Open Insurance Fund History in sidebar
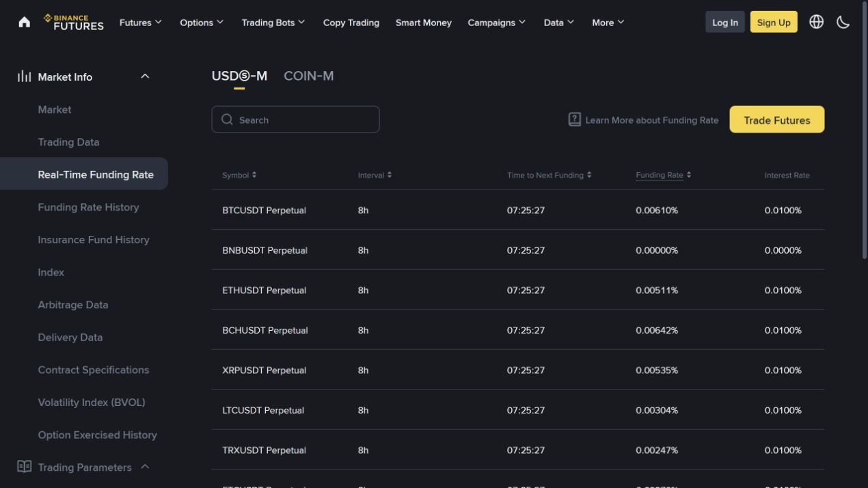The height and width of the screenshot is (488, 868). tap(94, 240)
